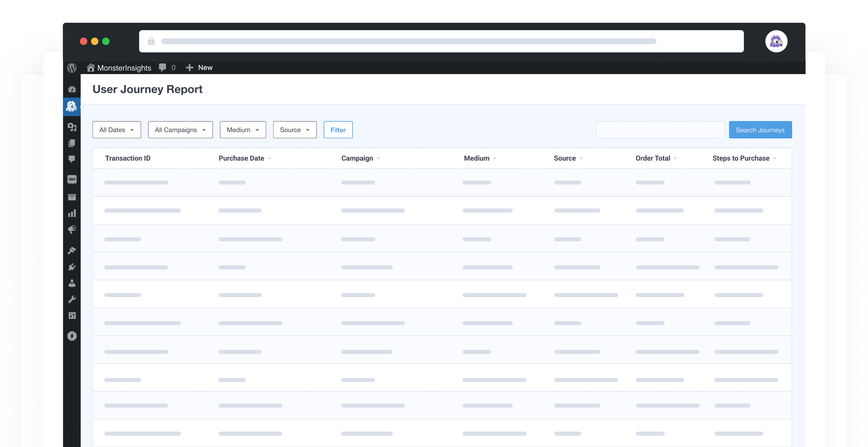Open the WooCommerce sidebar icon

[72, 179]
